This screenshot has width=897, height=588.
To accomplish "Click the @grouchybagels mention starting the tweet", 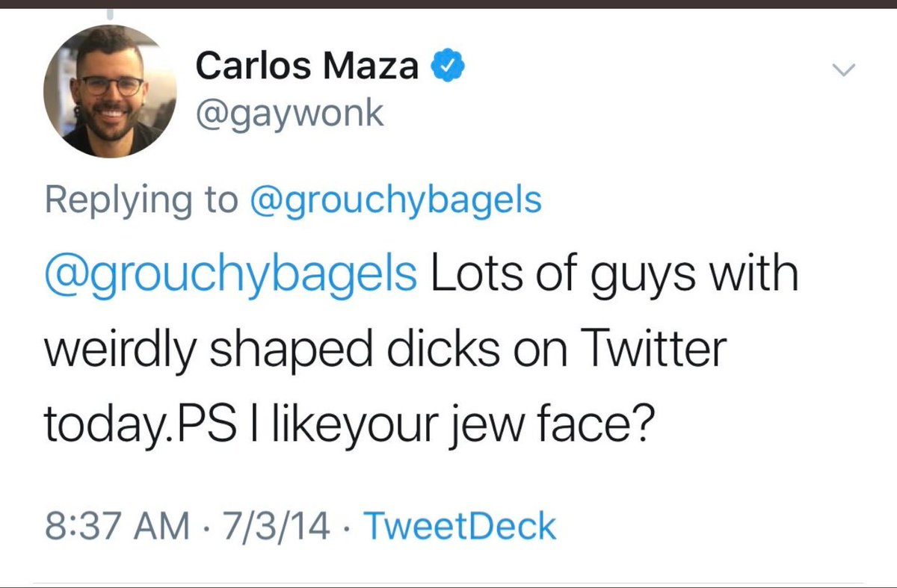I will tap(231, 276).
